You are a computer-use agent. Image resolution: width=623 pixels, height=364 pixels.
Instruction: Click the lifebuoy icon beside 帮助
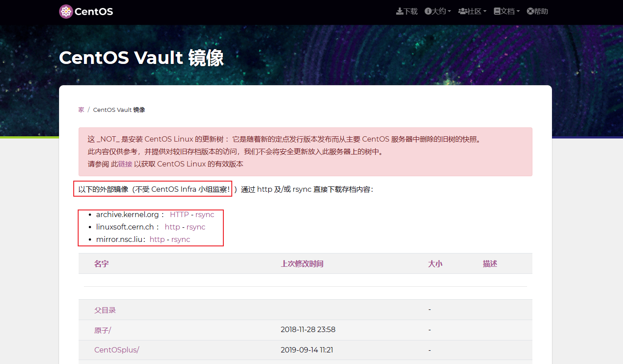(530, 12)
